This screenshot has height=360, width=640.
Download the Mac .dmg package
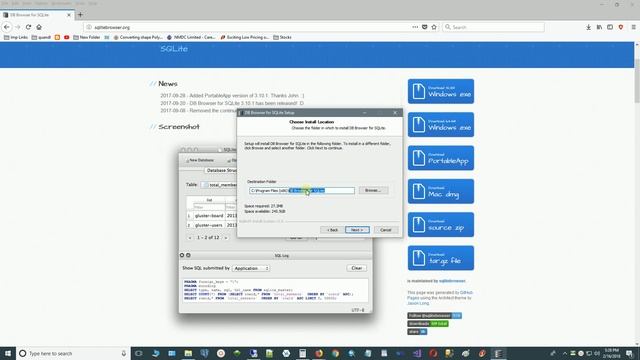click(441, 191)
